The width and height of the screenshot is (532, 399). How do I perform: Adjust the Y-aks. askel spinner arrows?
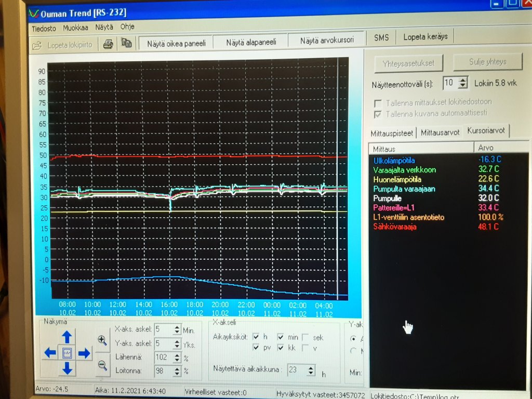coord(177,343)
